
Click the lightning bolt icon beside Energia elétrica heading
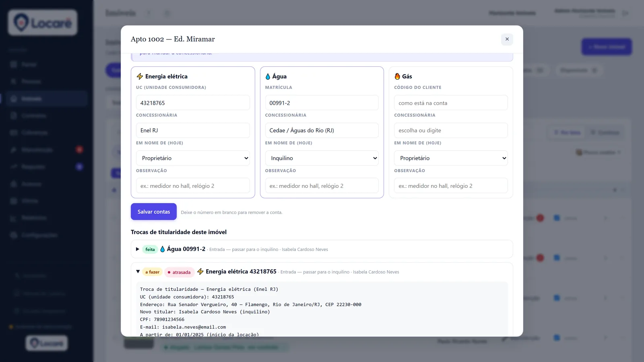(140, 76)
